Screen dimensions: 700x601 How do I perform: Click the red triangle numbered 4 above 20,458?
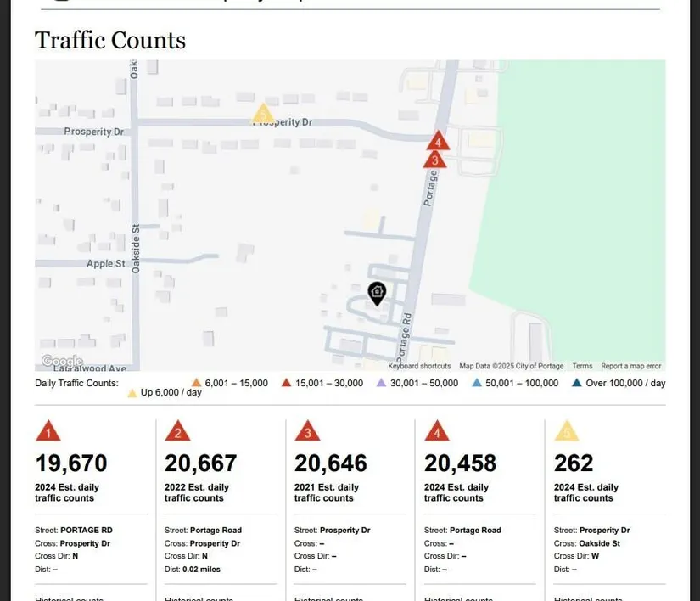(437, 431)
